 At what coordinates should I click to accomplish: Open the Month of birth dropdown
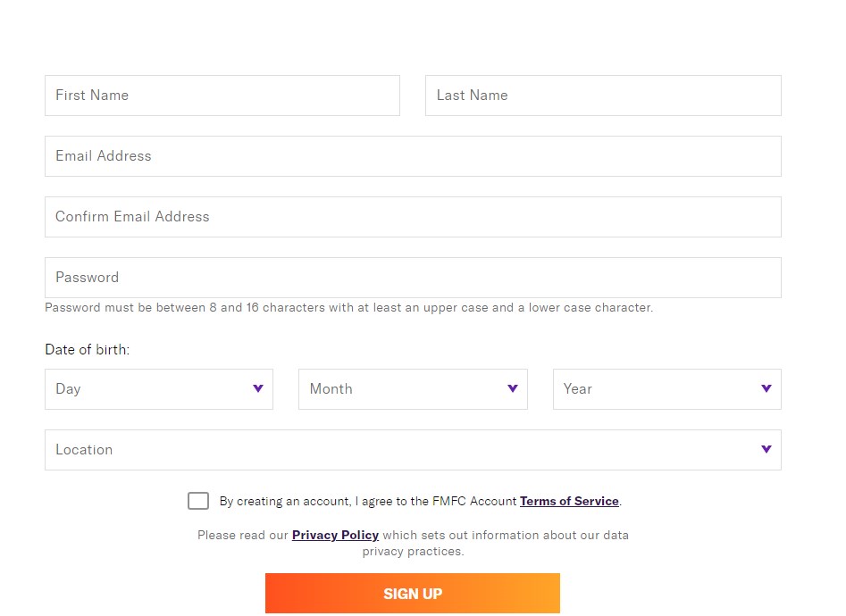(x=413, y=389)
